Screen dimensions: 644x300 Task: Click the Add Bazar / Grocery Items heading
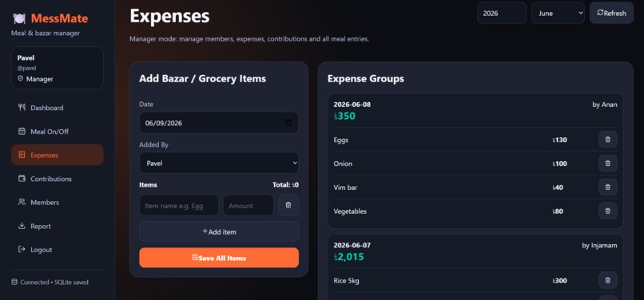tap(202, 78)
